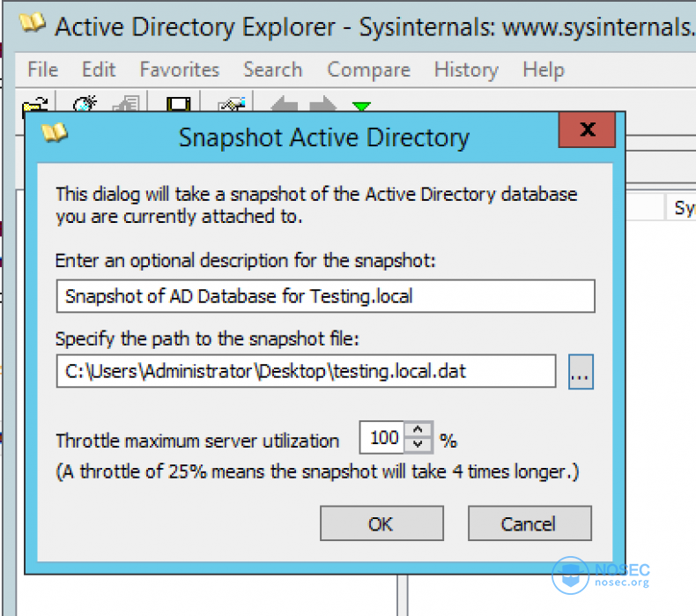Viewport: 696px width, 616px height.
Task: Click the throttle percentage value field
Action: 382,438
